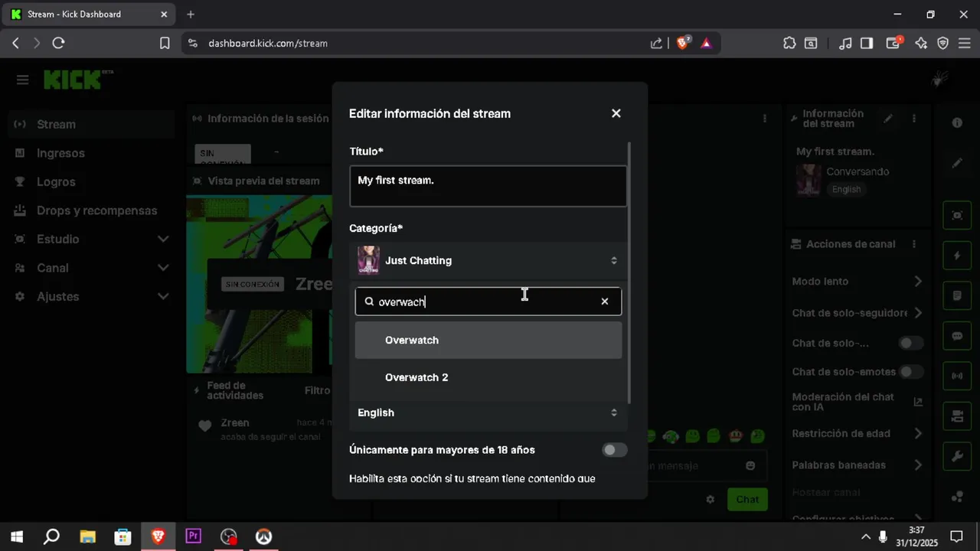Click the Just Chatting category thumbnail
The width and height of the screenshot is (980, 551).
(x=368, y=260)
